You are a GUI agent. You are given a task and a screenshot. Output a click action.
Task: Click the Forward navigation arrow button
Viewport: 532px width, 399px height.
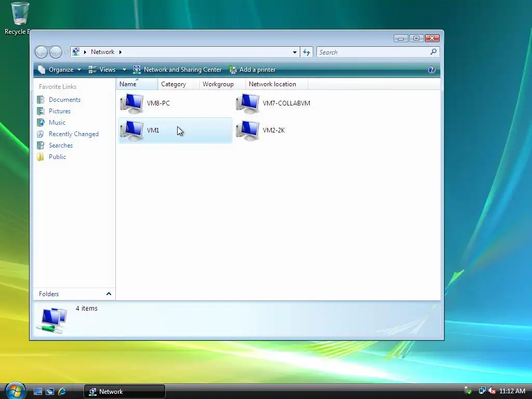coord(56,52)
